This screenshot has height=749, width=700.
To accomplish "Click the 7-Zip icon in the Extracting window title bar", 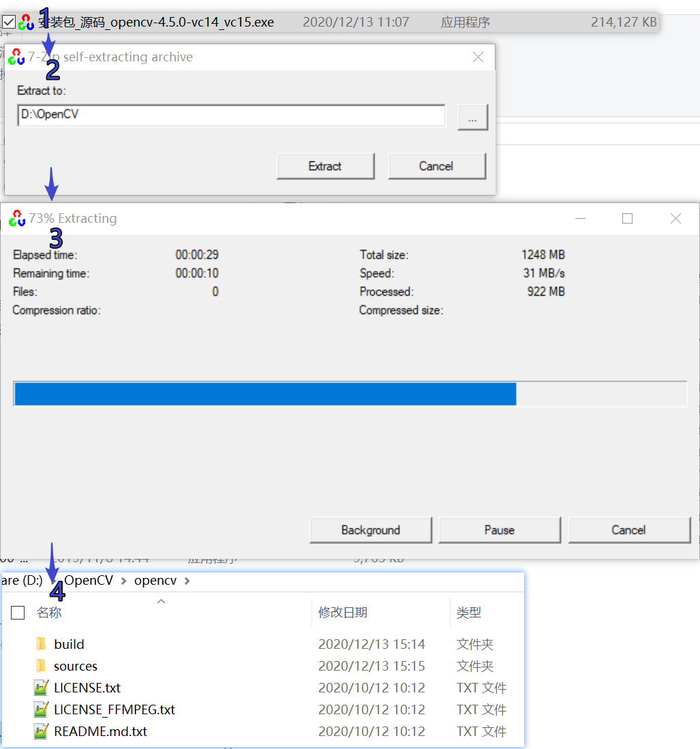I will pos(16,218).
